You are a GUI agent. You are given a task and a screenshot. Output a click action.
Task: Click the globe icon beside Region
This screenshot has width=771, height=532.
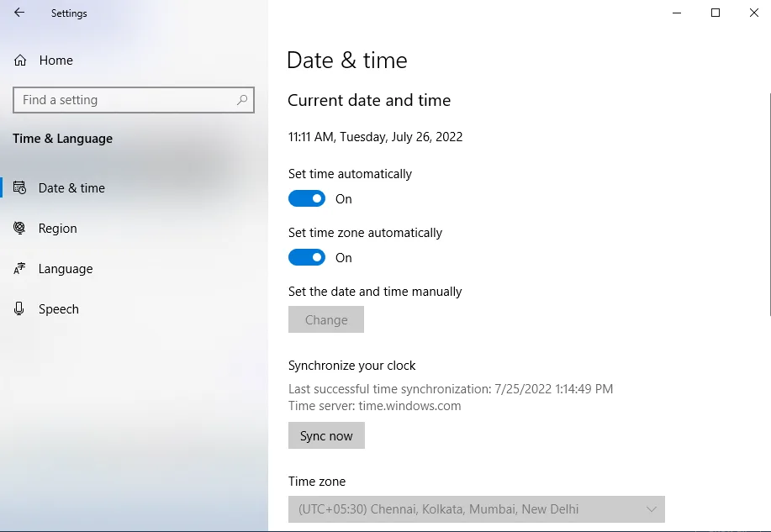click(x=20, y=229)
